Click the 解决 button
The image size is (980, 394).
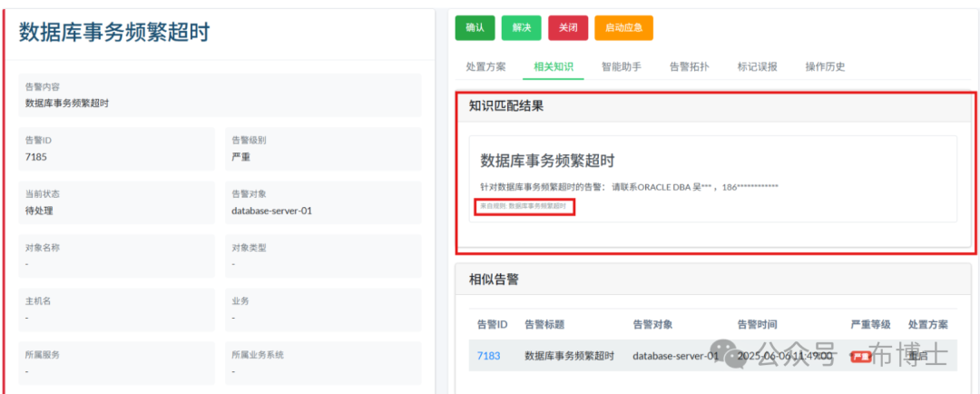coord(521,28)
